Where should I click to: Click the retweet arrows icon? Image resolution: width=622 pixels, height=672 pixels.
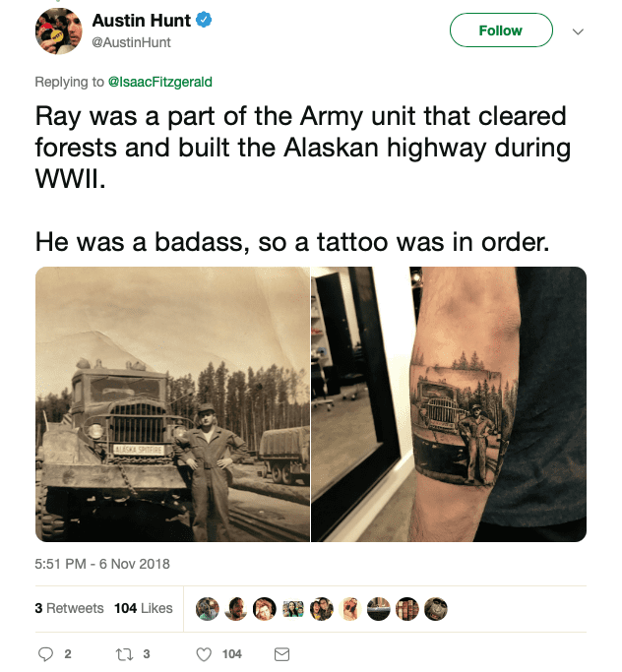124,654
